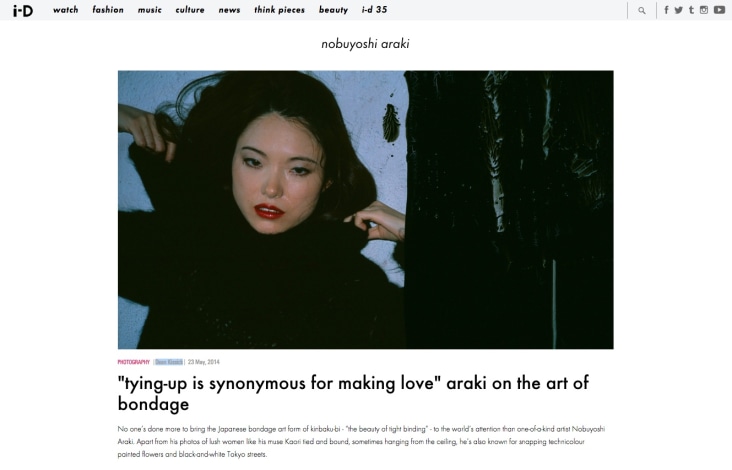Click the i-D logo in the header
Screen dimensions: 732x470
point(22,10)
